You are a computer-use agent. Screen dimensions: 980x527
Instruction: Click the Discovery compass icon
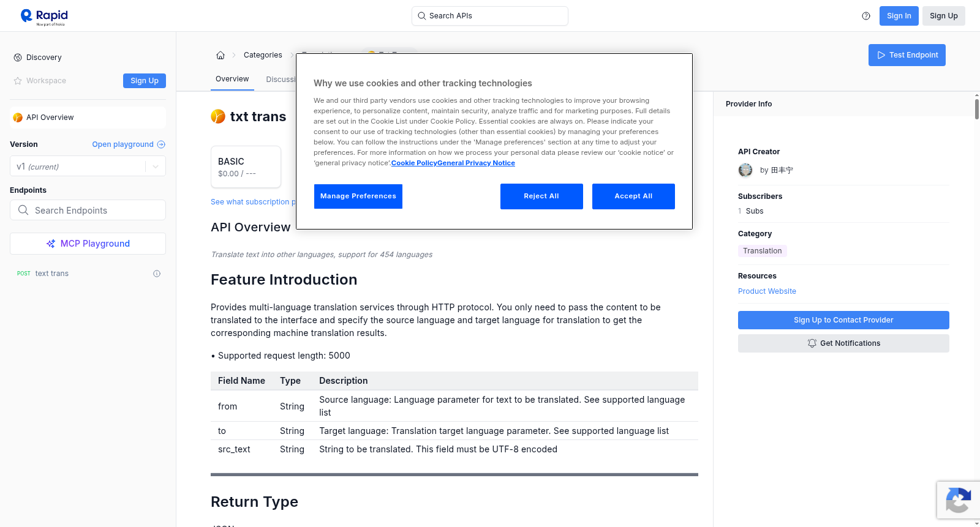pos(18,58)
